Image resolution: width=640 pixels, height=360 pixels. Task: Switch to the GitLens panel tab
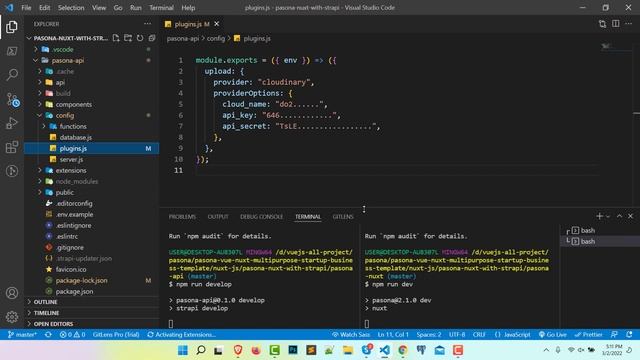[x=343, y=217]
